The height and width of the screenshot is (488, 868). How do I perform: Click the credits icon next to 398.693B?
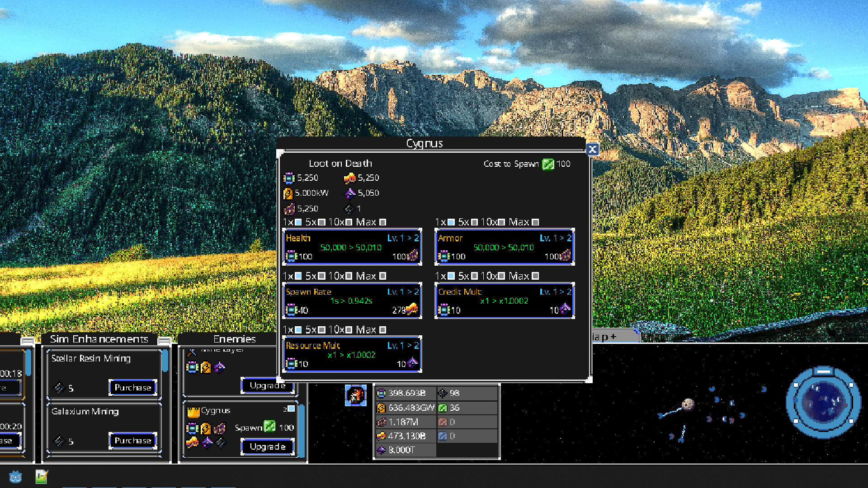[x=382, y=393]
